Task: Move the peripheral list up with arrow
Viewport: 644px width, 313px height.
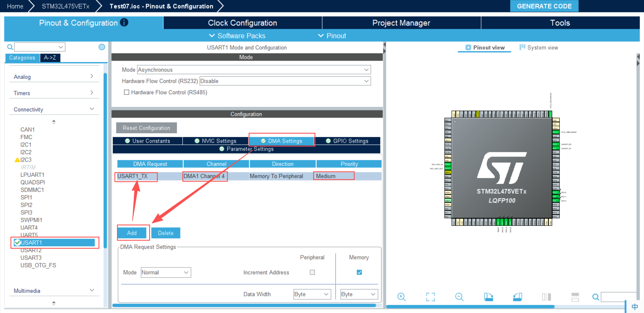Action: (54, 122)
